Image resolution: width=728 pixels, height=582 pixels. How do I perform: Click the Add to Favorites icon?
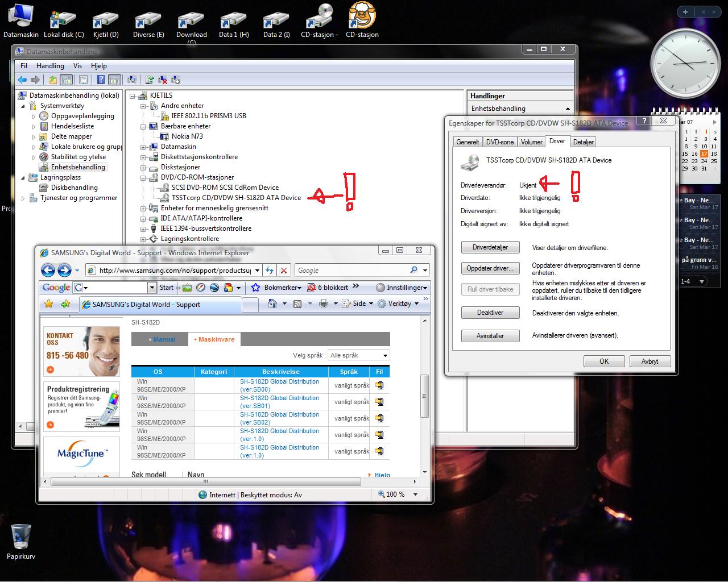coord(65,304)
